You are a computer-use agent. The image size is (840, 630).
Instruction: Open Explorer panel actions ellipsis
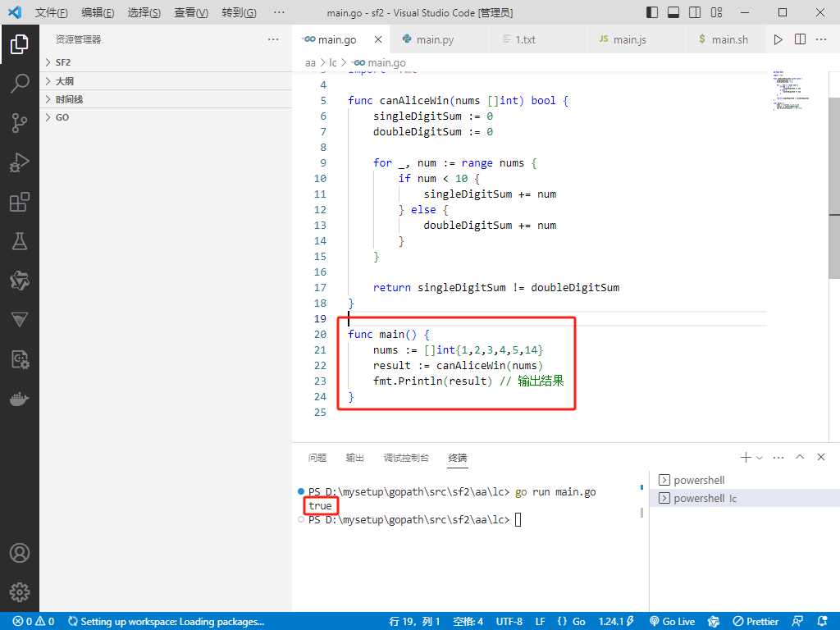273,39
